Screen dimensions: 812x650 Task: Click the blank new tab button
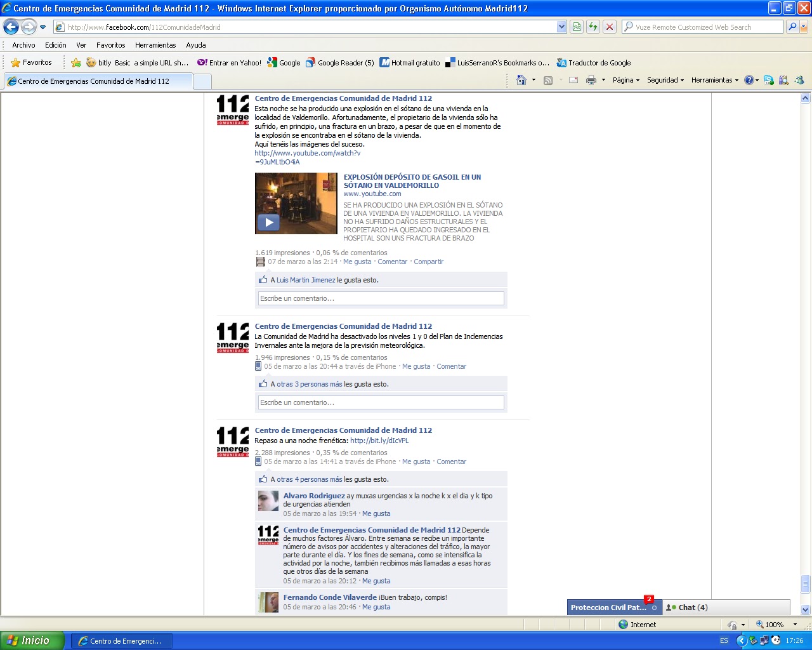202,81
